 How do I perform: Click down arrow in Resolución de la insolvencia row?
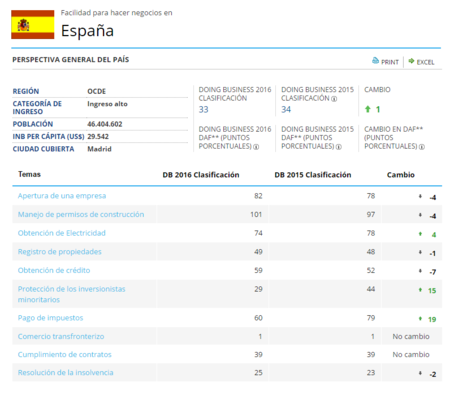click(420, 373)
